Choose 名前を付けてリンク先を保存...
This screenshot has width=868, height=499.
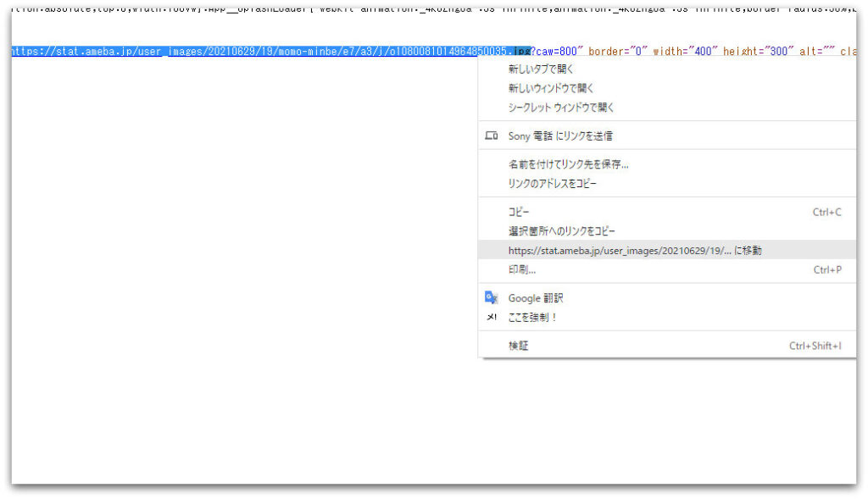click(568, 164)
